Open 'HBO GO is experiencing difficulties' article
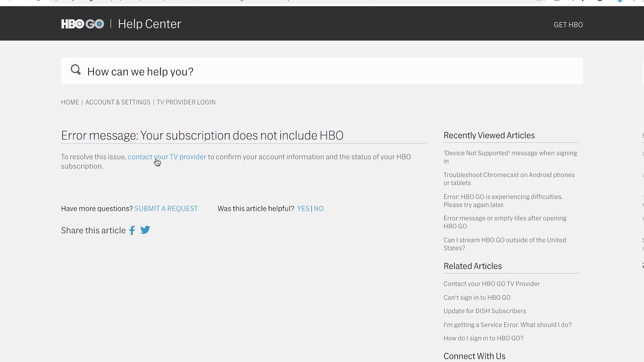Image resolution: width=644 pixels, height=362 pixels. [x=503, y=201]
